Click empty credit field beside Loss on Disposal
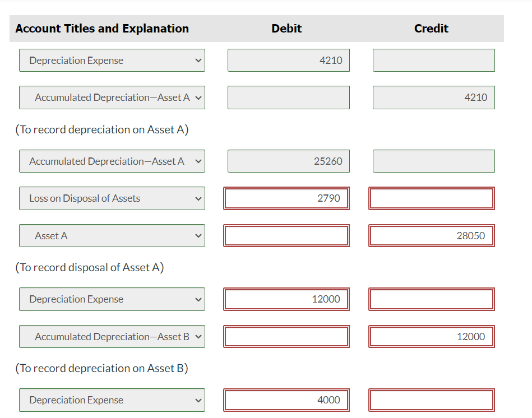 (432, 198)
